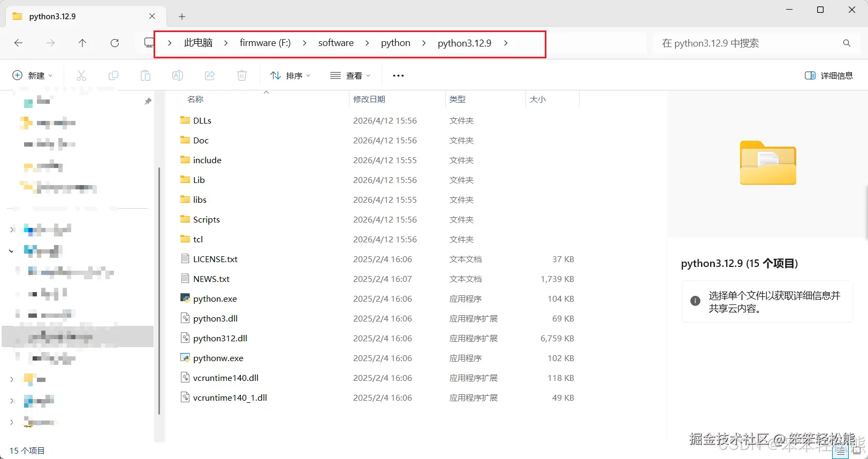Select the pythonw.exe application icon
868x459 pixels.
(x=185, y=357)
